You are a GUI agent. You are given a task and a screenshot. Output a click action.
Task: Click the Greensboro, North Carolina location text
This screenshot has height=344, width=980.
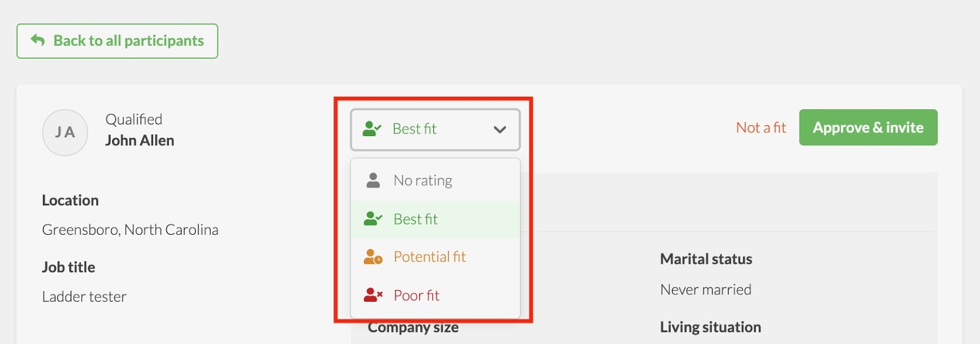click(x=130, y=230)
